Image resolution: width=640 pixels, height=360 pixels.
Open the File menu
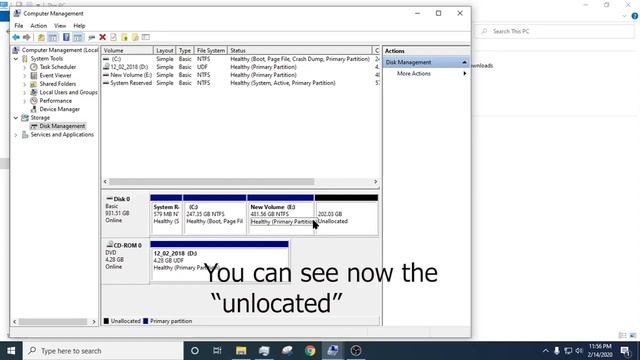click(19, 26)
